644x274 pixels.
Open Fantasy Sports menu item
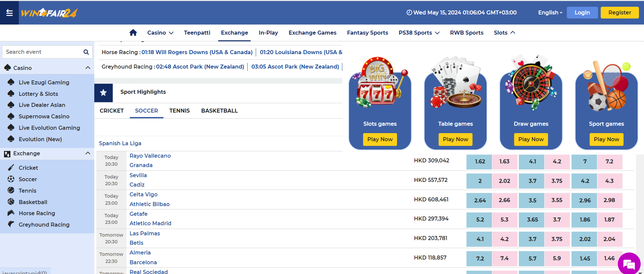(x=367, y=33)
